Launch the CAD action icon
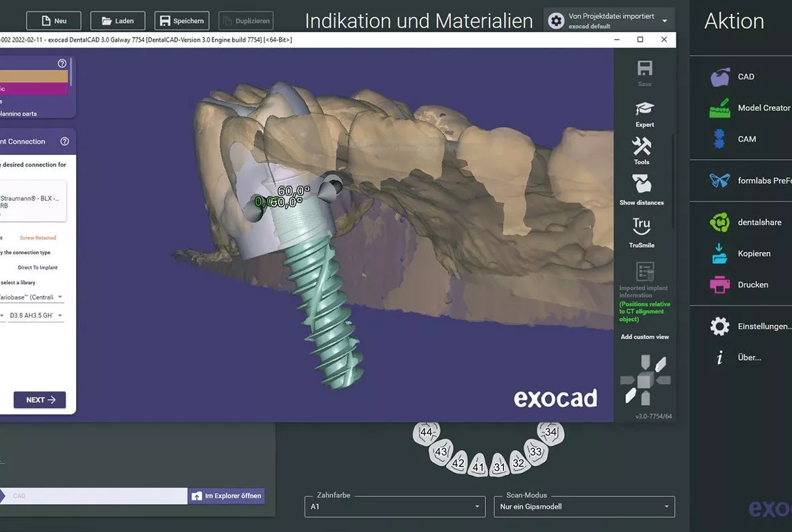Screen dimensions: 792x532 [720, 77]
